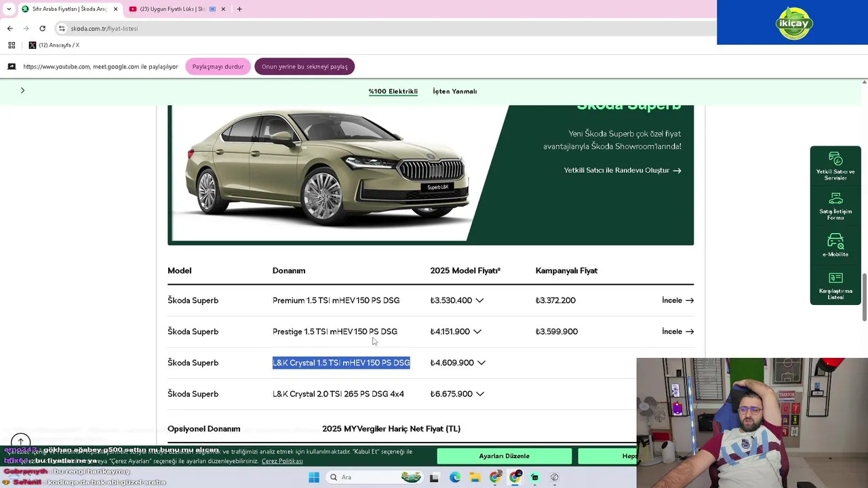Open the X Anasayfa bookmark

54,45
